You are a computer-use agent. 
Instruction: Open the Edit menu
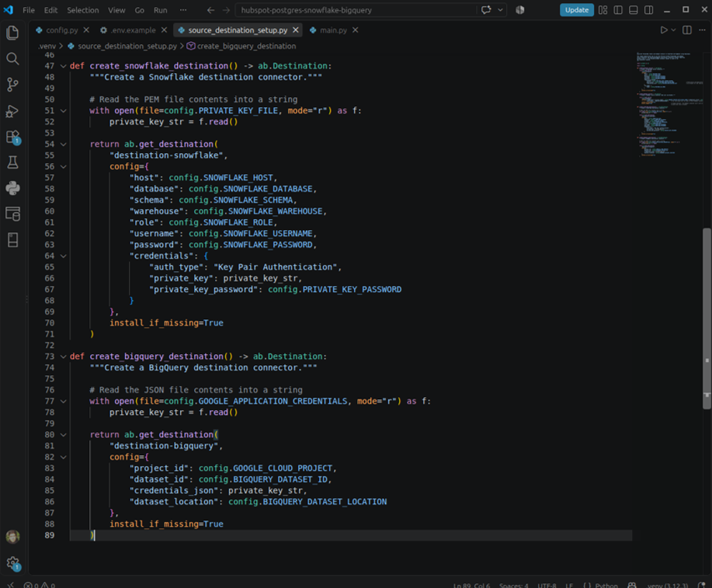point(51,10)
